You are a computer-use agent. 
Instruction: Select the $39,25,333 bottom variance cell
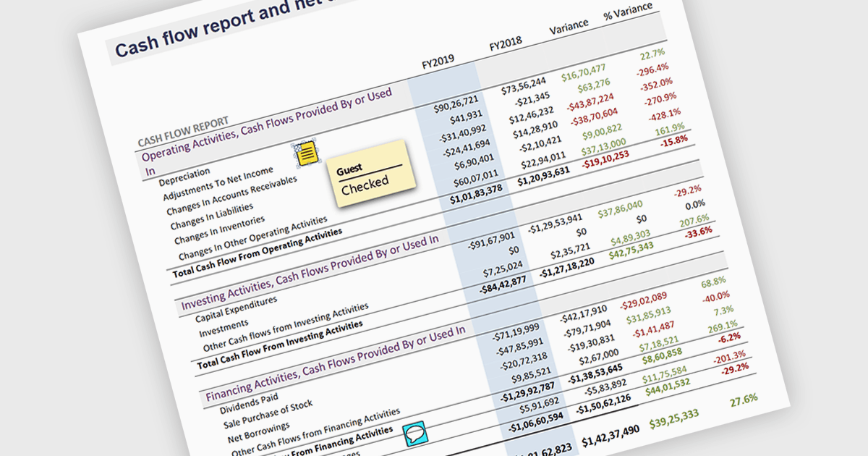(x=674, y=418)
